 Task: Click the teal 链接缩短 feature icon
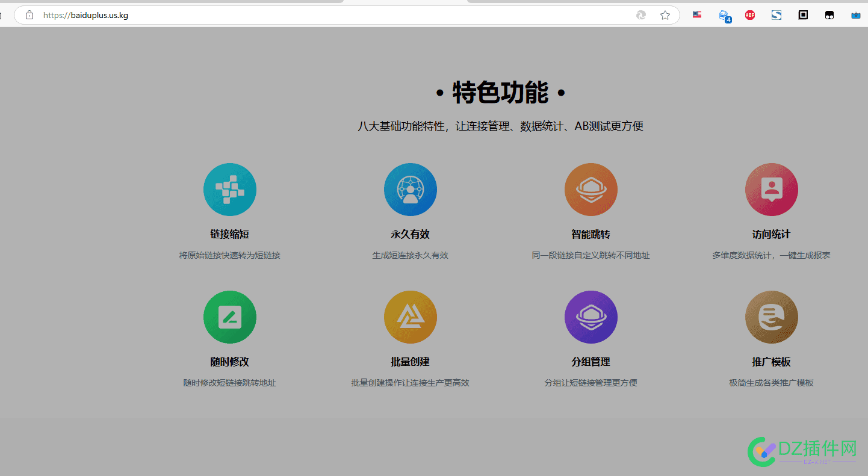tap(230, 190)
